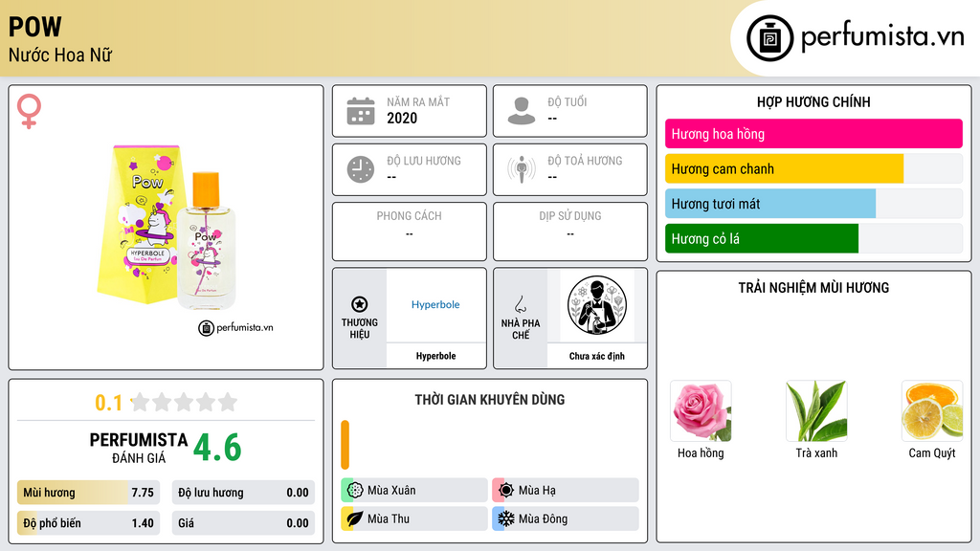Click the Nước Hoa Nữ subtitle
Screen dimensions: 980x551
[x=60, y=55]
